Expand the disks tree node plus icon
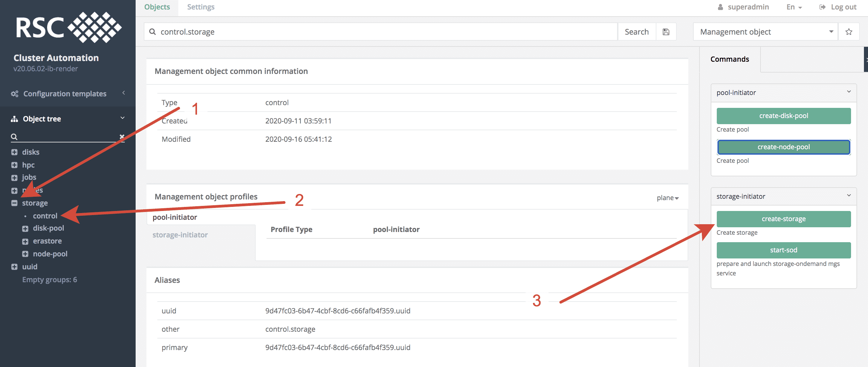Viewport: 868px width, 367px height. point(14,152)
